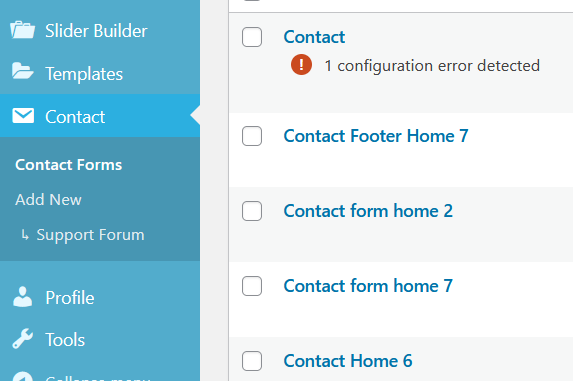
Task: Open the Contact Home 6 form
Action: coord(348,361)
